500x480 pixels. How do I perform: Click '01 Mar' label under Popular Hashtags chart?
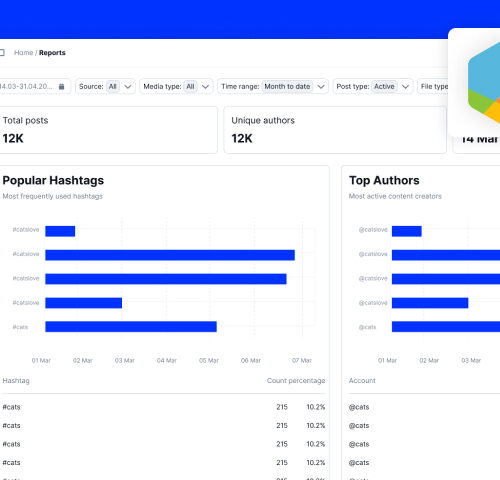pos(41,360)
